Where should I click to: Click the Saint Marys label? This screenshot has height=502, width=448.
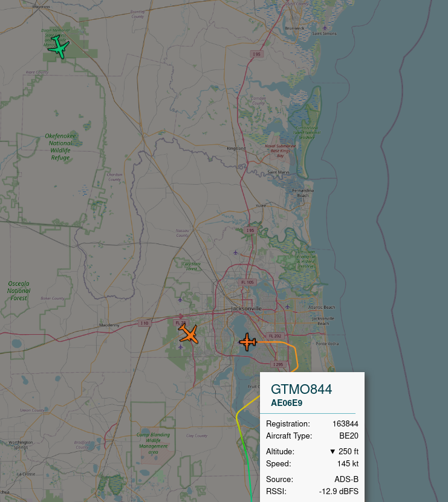[x=278, y=172]
